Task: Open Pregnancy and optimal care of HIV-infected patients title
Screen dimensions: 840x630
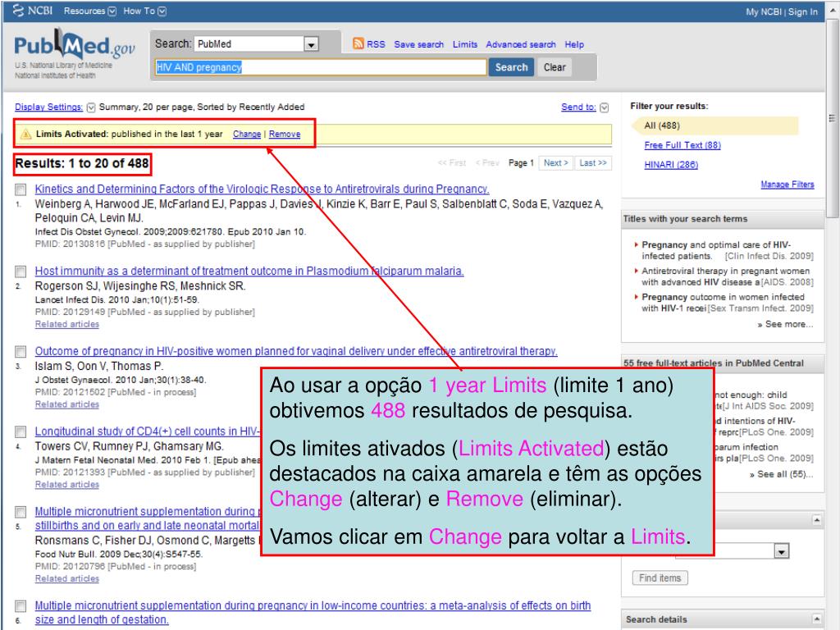Action: point(715,250)
